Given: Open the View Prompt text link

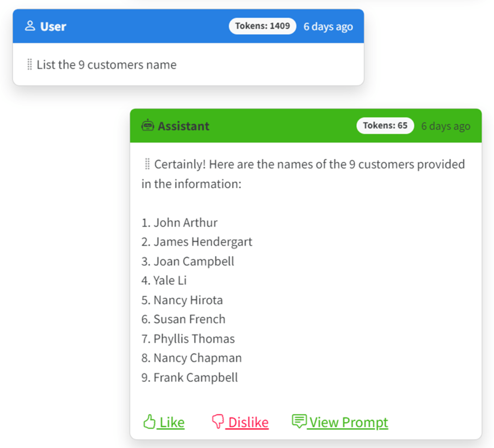Looking at the screenshot, I should pyautogui.click(x=349, y=422).
